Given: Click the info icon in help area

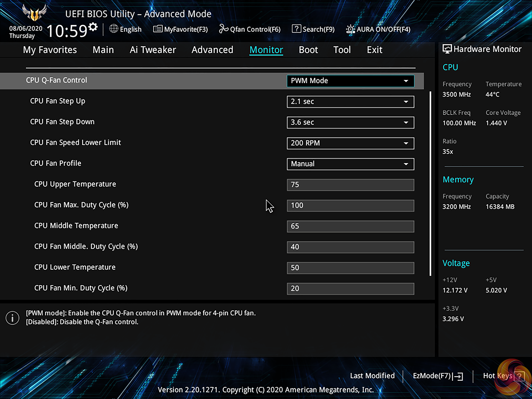Looking at the screenshot, I should point(12,318).
